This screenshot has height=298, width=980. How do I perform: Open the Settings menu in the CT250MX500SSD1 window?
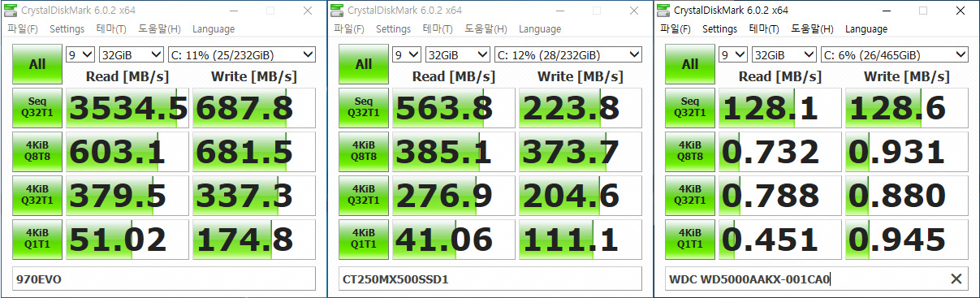click(x=393, y=29)
